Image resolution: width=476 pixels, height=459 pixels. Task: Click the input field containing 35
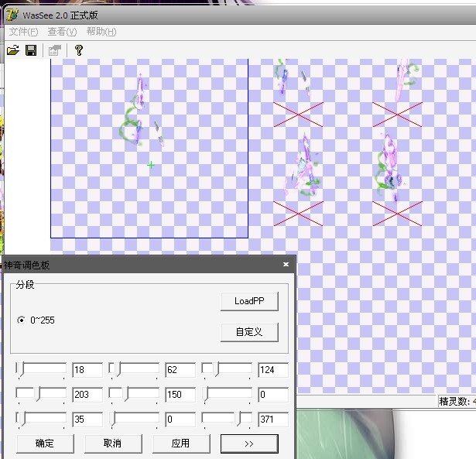coord(87,420)
